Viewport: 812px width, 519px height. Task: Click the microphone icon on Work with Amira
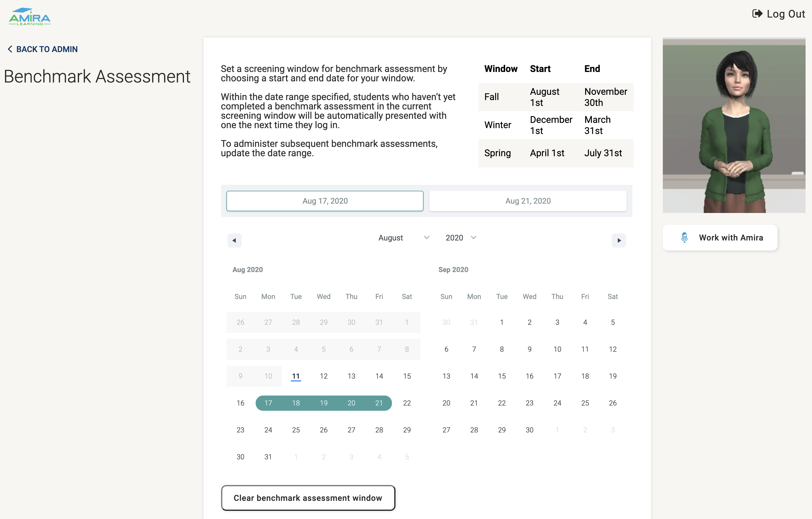[684, 237]
